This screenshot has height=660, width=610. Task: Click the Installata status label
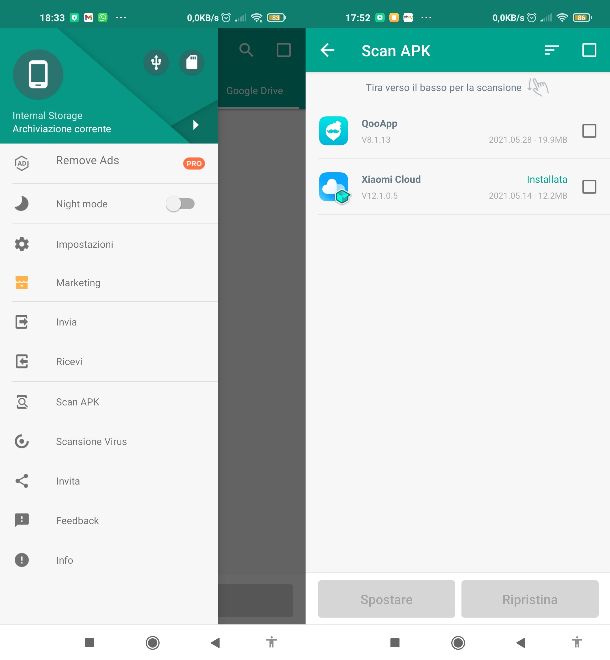tap(547, 180)
